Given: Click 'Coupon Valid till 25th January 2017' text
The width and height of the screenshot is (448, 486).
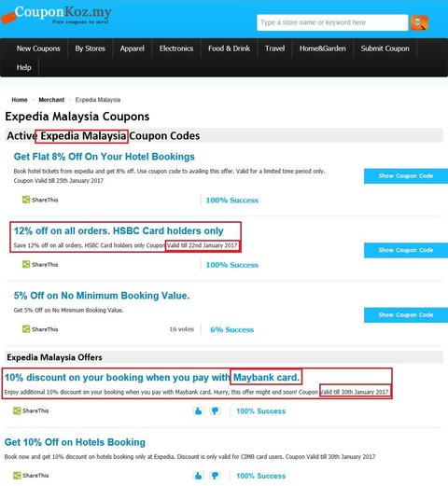Looking at the screenshot, I should tap(59, 181).
